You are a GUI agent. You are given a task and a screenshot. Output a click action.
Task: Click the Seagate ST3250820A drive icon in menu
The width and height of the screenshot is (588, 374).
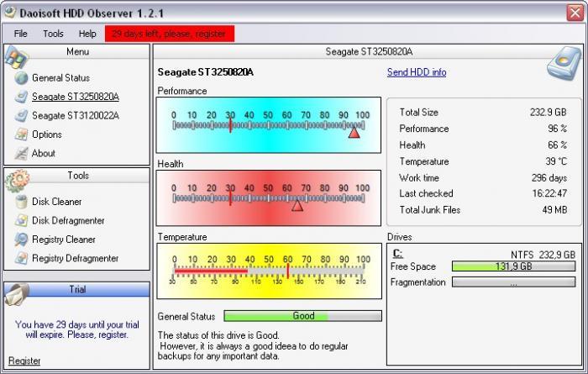(x=21, y=97)
